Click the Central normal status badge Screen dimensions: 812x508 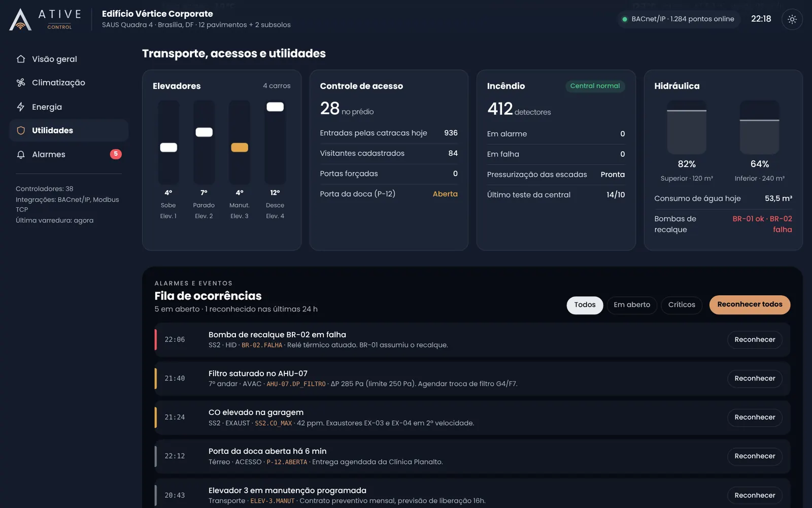[x=595, y=86]
